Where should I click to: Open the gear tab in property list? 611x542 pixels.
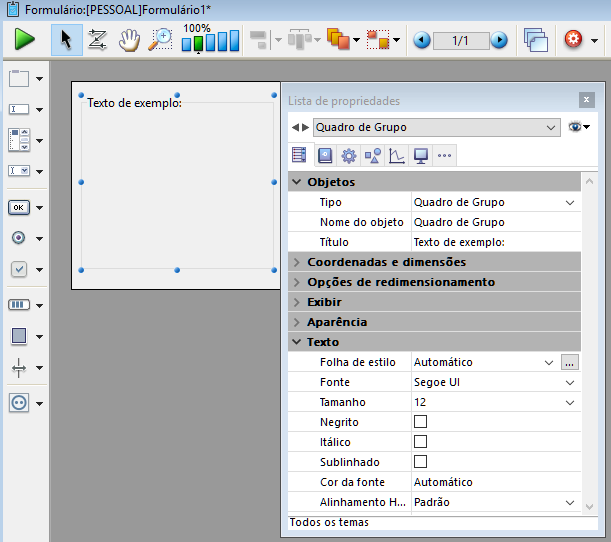348,155
